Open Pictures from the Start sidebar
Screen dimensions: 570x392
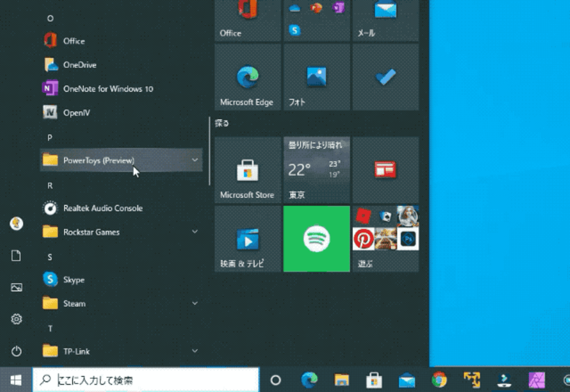(16, 288)
